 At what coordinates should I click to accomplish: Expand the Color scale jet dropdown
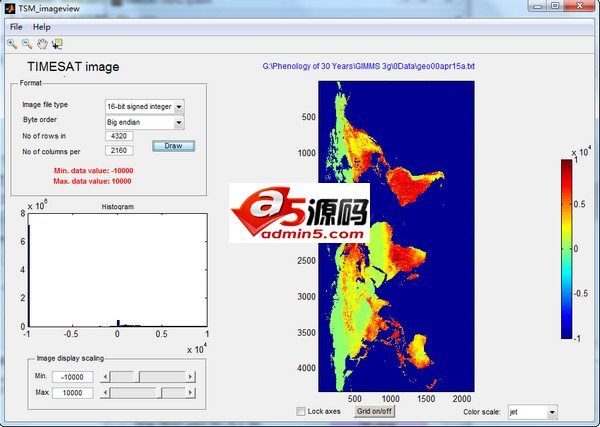pos(551,411)
